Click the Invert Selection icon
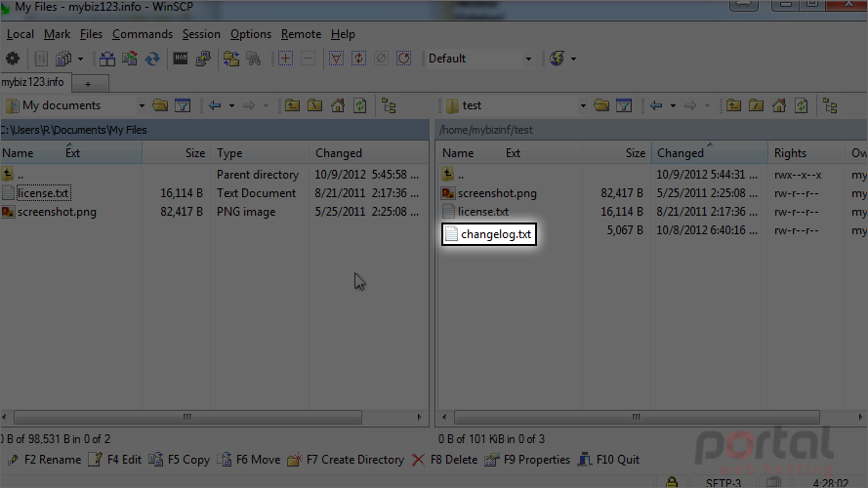The image size is (868, 488). 358,59
